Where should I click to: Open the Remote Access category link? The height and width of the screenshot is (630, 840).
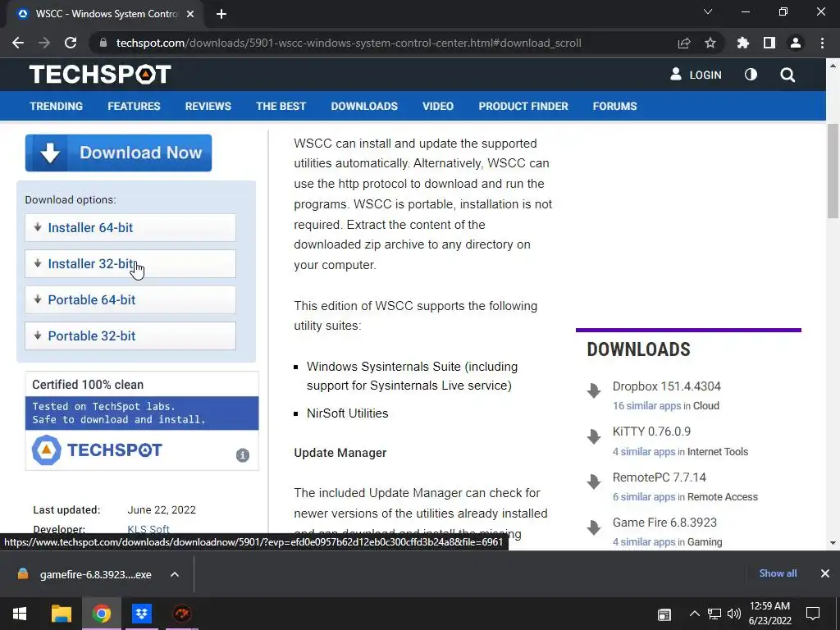pyautogui.click(x=723, y=496)
